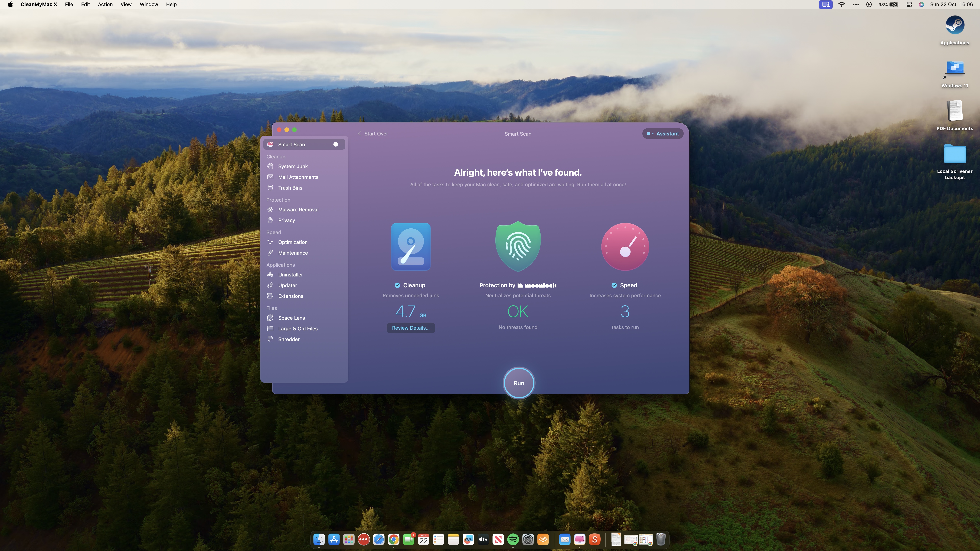Show battery status at 98%
The width and height of the screenshot is (980, 551).
(x=888, y=5)
